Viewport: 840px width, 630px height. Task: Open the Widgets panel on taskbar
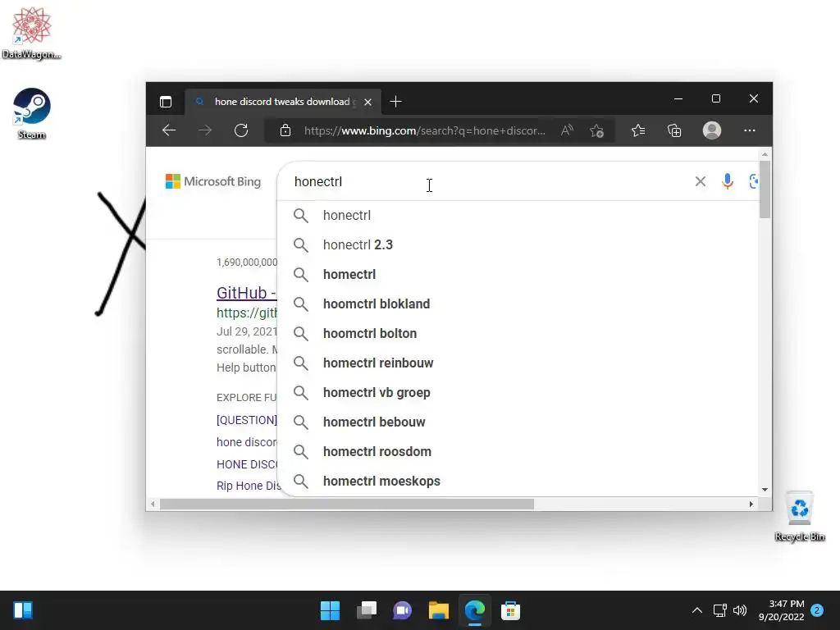tap(23, 610)
